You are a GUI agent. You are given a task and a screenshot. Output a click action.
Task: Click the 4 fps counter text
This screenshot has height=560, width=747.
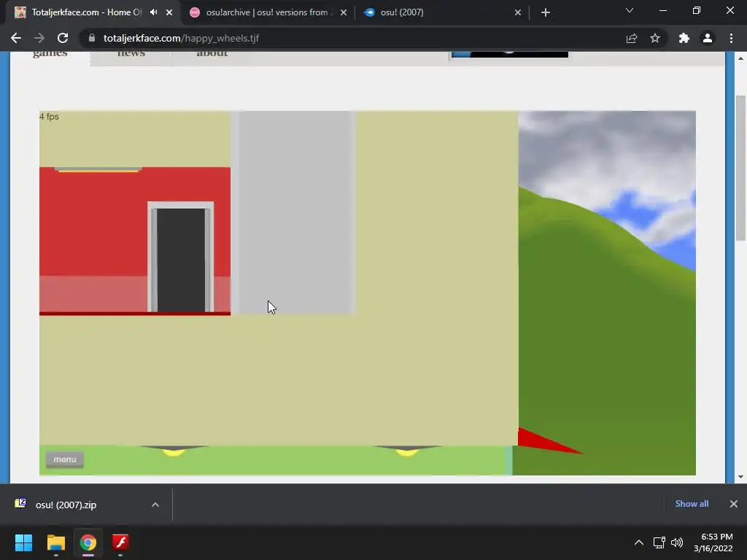(49, 117)
